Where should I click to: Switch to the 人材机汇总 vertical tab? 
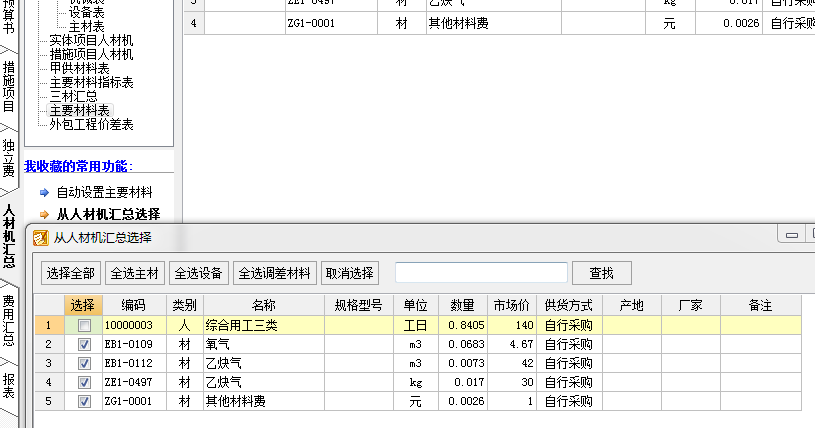pyautogui.click(x=8, y=237)
